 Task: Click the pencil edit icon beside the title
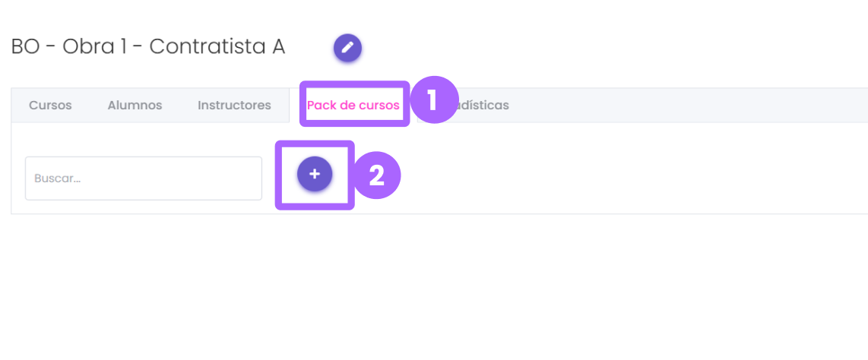tap(347, 48)
